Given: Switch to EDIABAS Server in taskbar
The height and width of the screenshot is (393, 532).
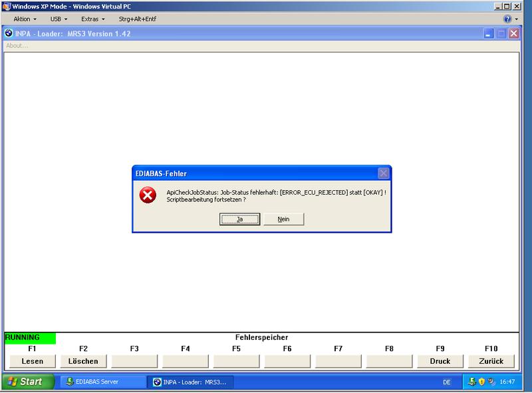Looking at the screenshot, I should tap(102, 382).
